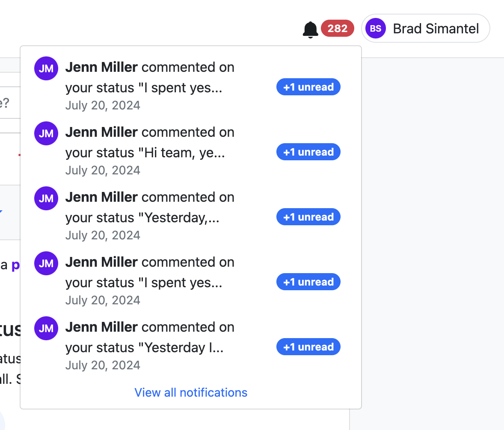Click Jenn Miller's name in the topmost notification
This screenshot has height=430, width=504.
[101, 68]
